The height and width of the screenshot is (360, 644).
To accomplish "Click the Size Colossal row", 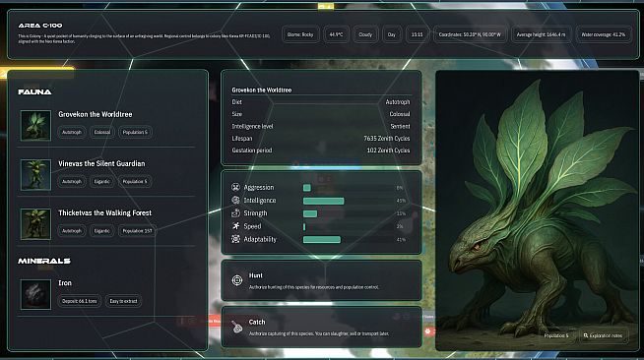I will (321, 114).
